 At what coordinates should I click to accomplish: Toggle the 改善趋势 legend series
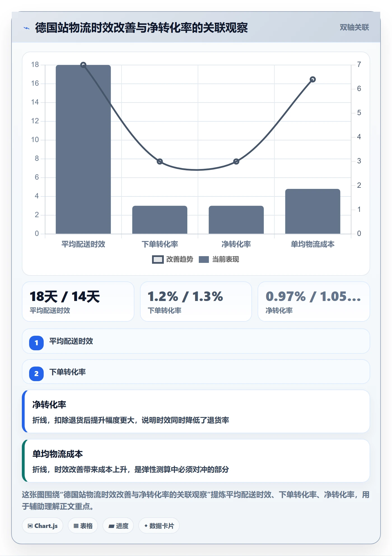coord(172,260)
